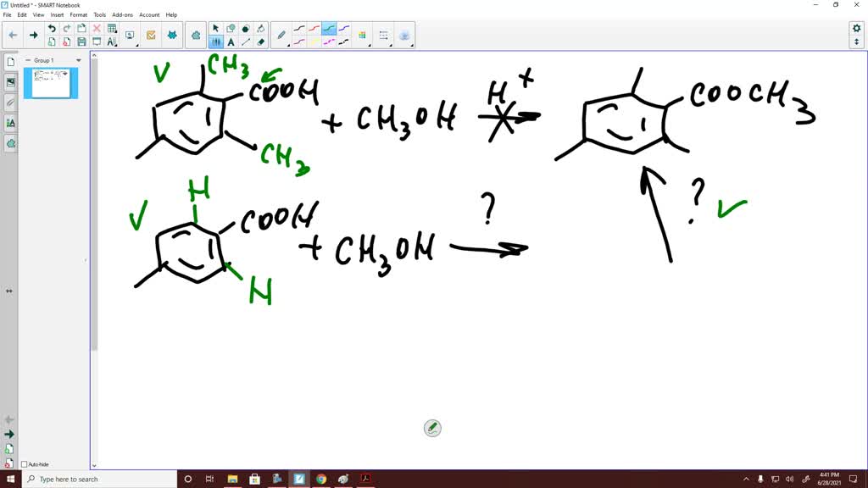Pick the Pen tool from the toolbar
Image resolution: width=868 pixels, height=488 pixels.
281,34
